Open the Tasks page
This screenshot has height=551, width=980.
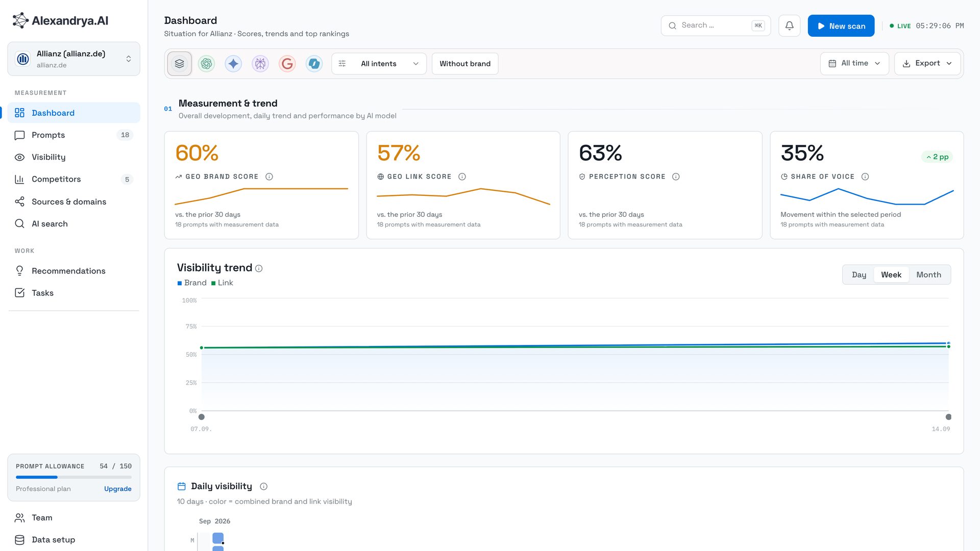[73, 293]
